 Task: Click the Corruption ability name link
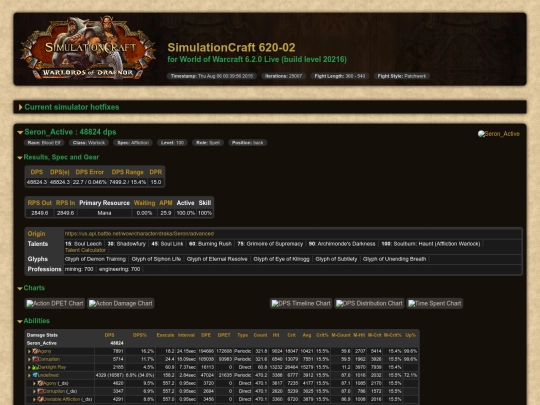coord(49,359)
